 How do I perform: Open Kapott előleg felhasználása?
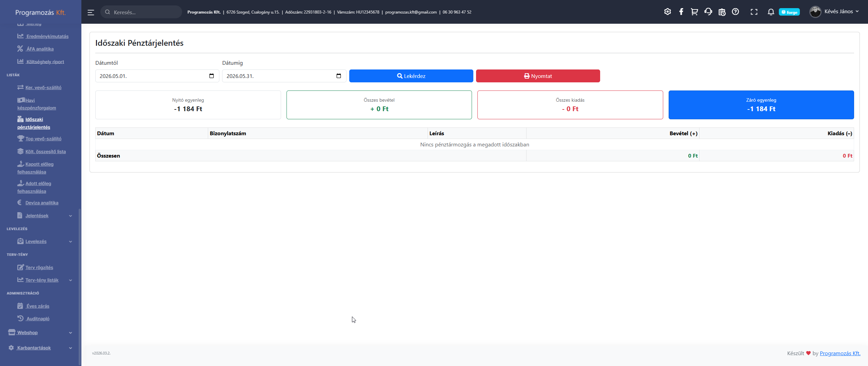click(x=36, y=168)
